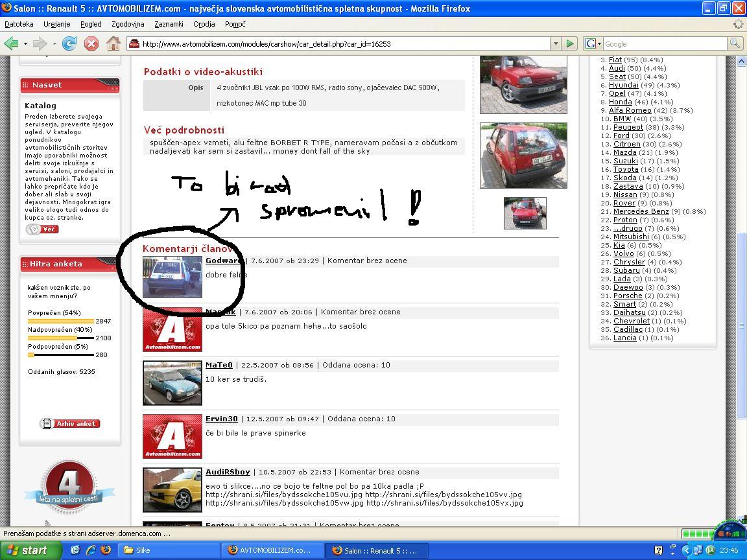Open the Ervin30 user profile link
Image resolution: width=747 pixels, height=560 pixels.
[222, 419]
